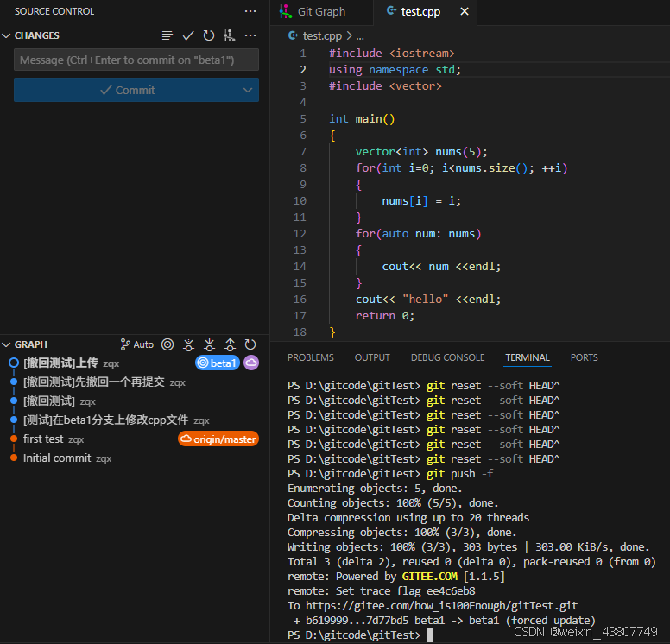Toggle view as tree in Changes
Viewport: 670px width, 644px height.
pyautogui.click(x=167, y=35)
